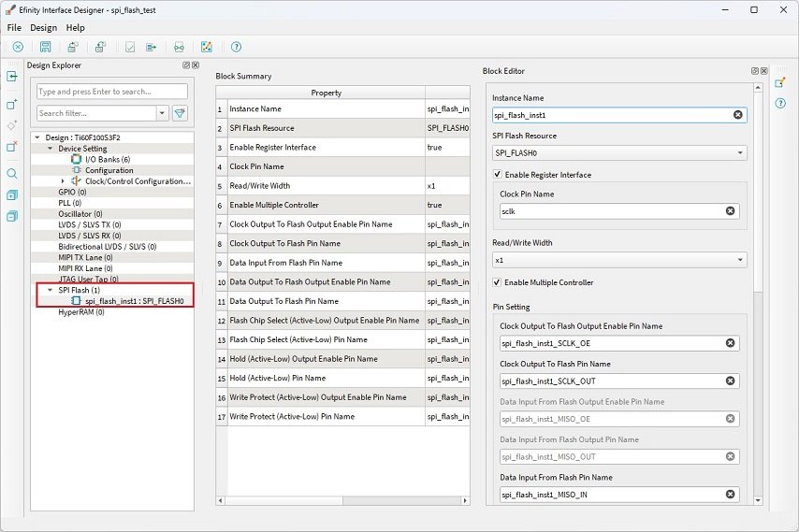
Task: Select GPIO (0) in the tree
Action: [x=72, y=192]
